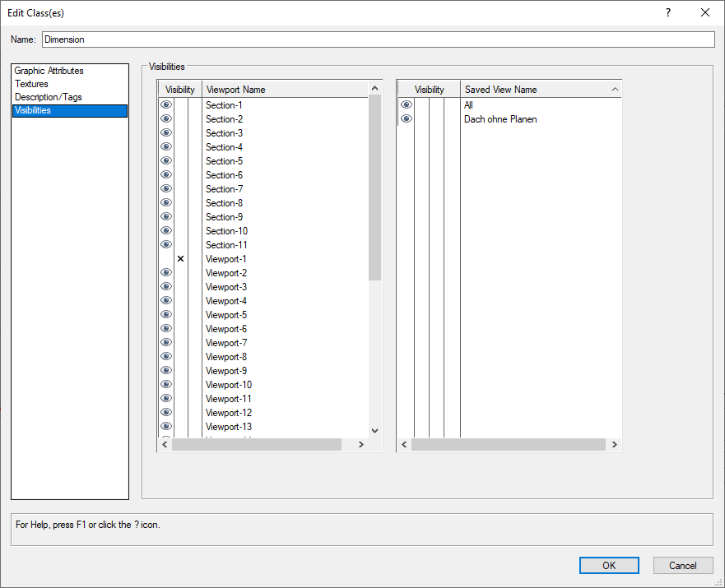Click the Visibility column header
The height and width of the screenshot is (588, 725).
[x=179, y=89]
